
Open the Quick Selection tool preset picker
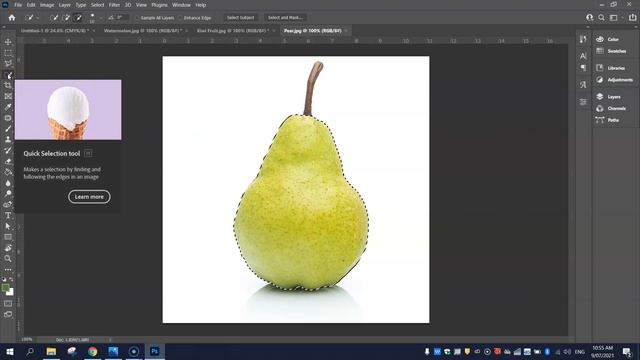(x=31, y=18)
